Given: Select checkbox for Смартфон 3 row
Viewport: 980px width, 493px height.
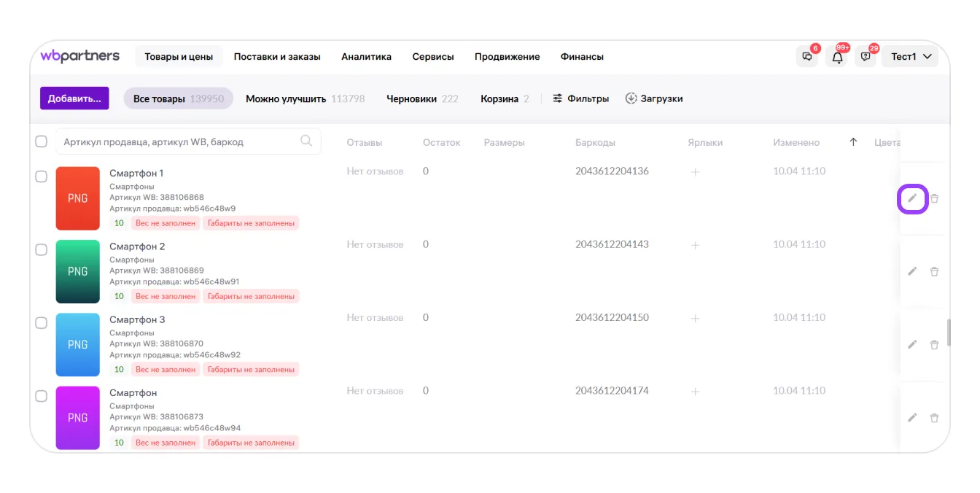Looking at the screenshot, I should tap(42, 322).
